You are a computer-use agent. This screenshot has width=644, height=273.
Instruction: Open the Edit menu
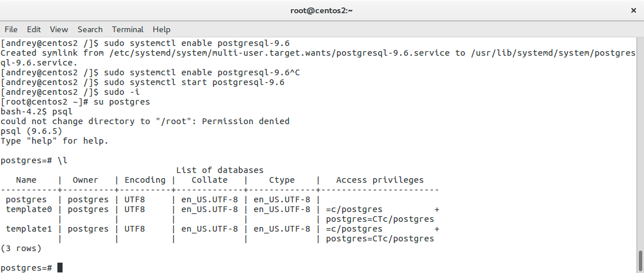click(34, 29)
